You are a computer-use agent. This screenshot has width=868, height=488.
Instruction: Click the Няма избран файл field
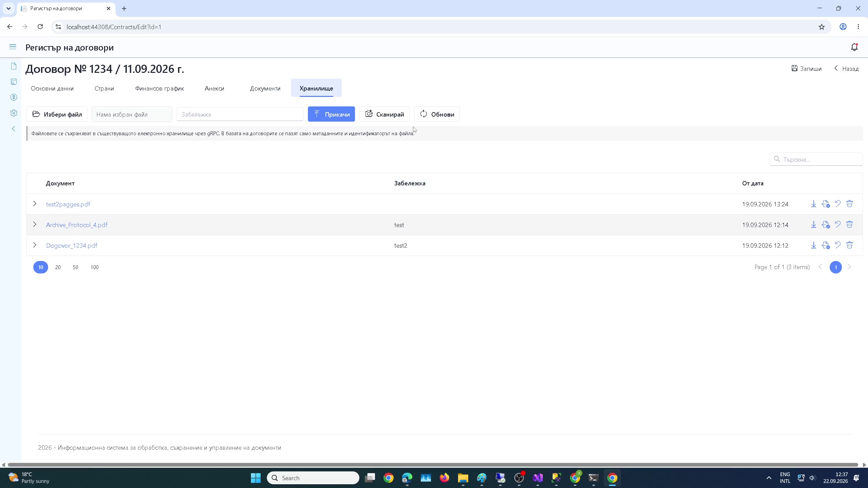(x=132, y=114)
